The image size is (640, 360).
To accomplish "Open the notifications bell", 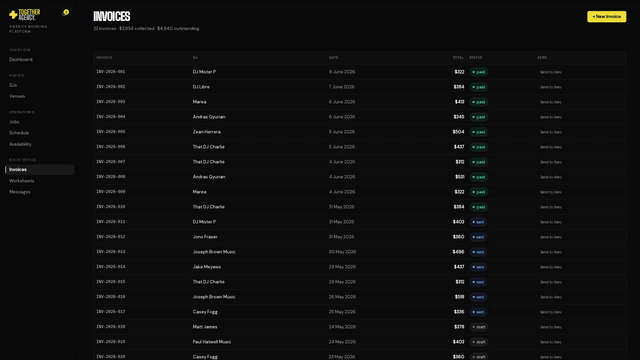I will (64, 13).
